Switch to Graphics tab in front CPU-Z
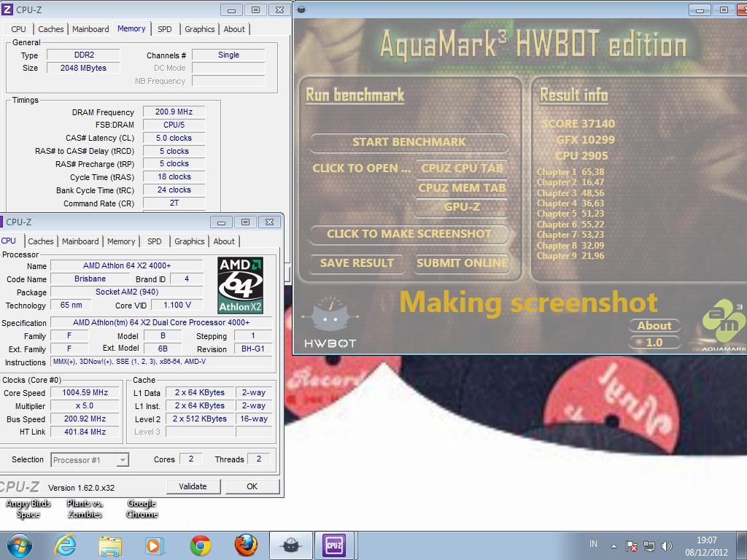The height and width of the screenshot is (560, 747). 189,241
